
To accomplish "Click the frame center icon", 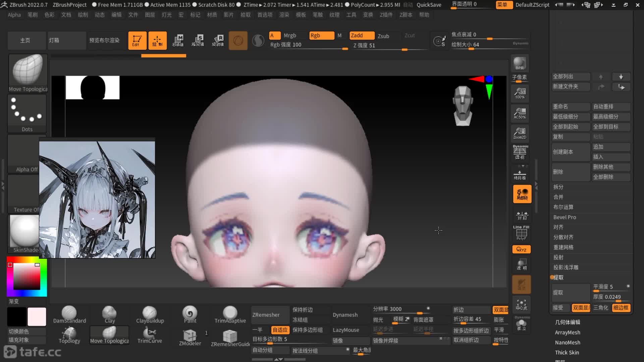I will click(522, 304).
